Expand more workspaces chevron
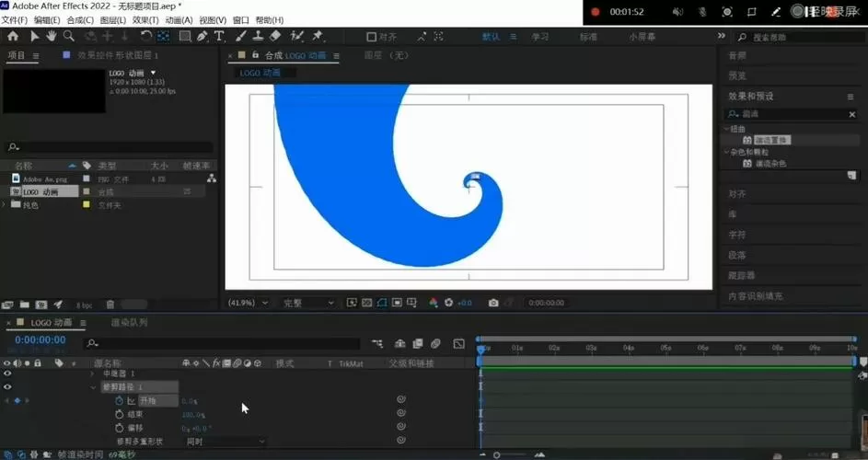The image size is (868, 460). 722,36
